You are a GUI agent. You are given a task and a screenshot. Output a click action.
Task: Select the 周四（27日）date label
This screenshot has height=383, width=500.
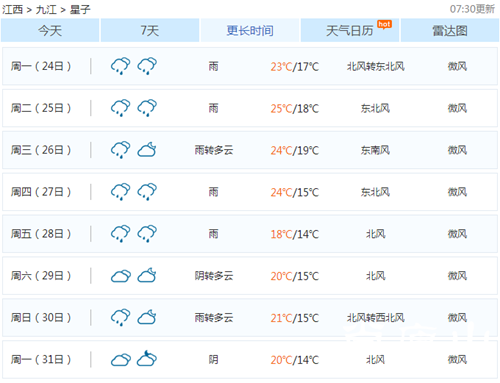(41, 192)
